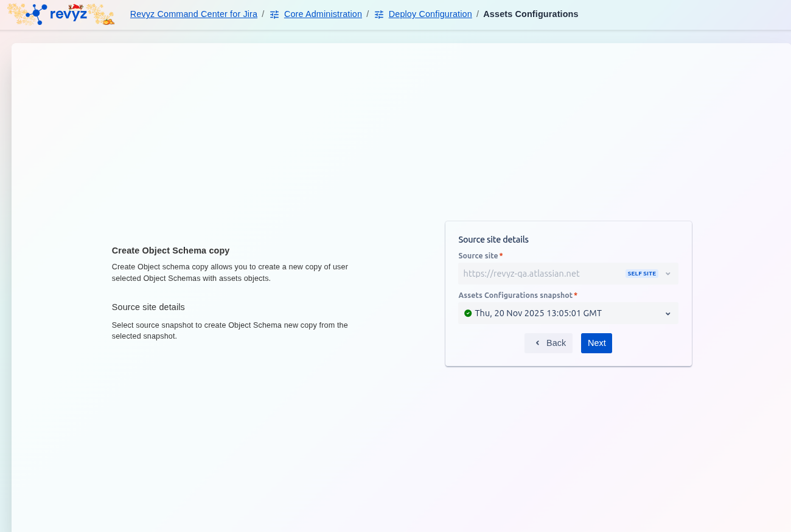Click the SELF SITE badge in Source site
Screen dimensions: 791x532
[641, 274]
